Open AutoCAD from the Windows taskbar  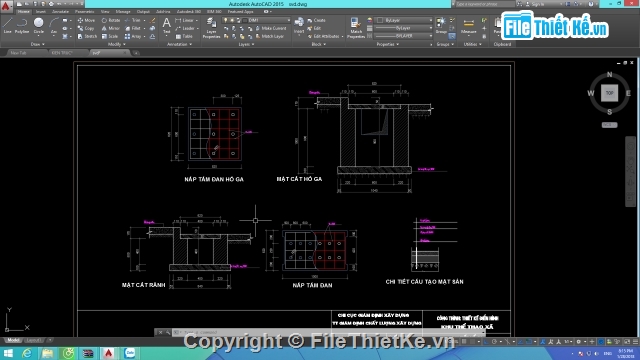point(108,353)
